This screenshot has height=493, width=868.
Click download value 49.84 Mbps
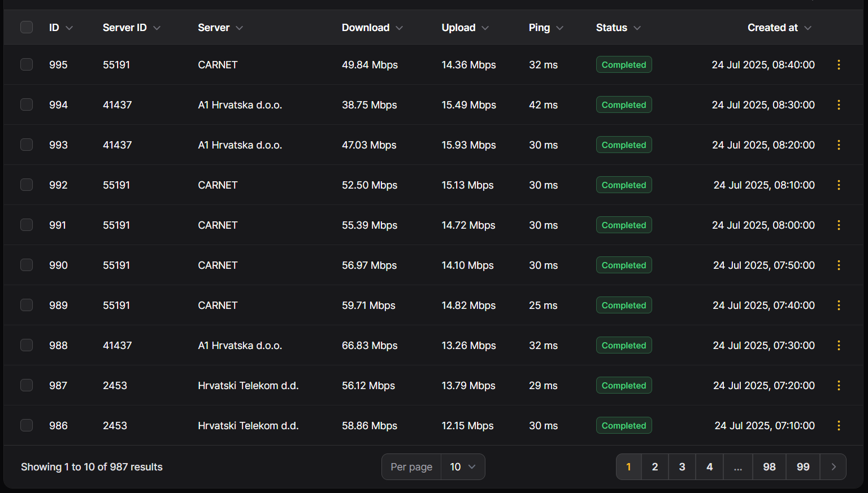coord(370,65)
